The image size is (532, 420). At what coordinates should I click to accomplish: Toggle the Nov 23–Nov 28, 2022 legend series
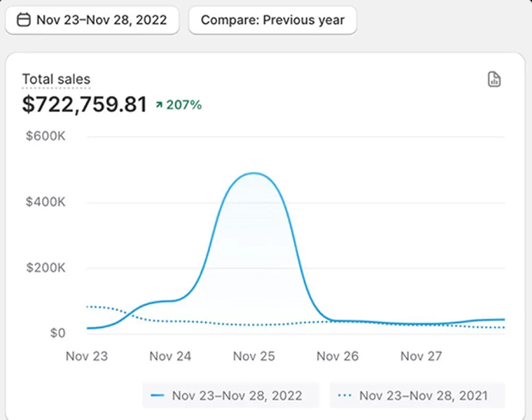pyautogui.click(x=231, y=395)
